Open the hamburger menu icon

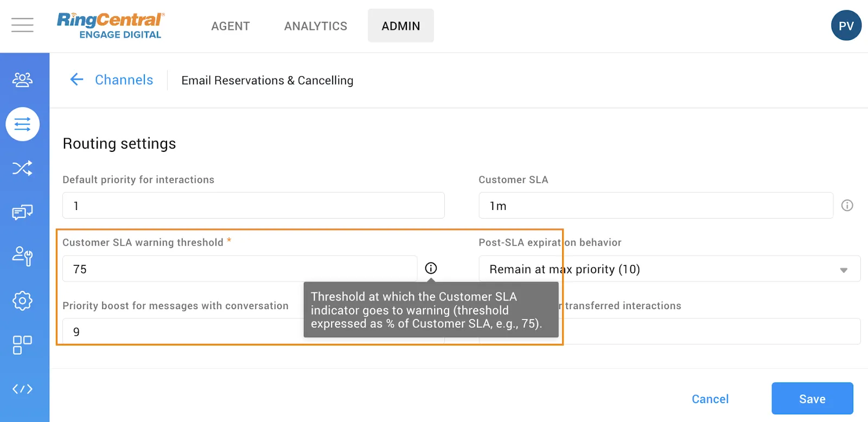point(22,25)
